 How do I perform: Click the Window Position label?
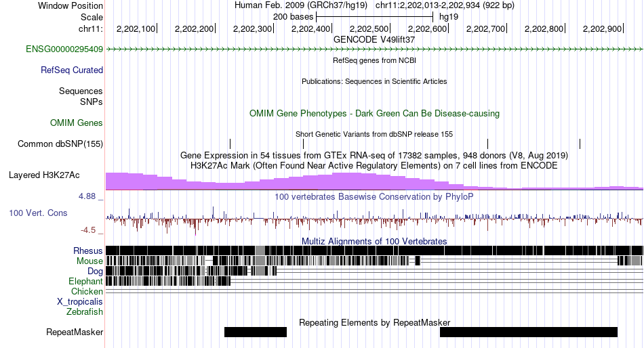click(x=71, y=5)
